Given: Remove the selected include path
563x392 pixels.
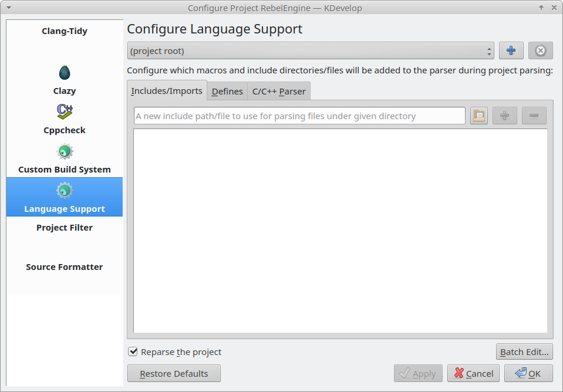Looking at the screenshot, I should (x=534, y=116).
